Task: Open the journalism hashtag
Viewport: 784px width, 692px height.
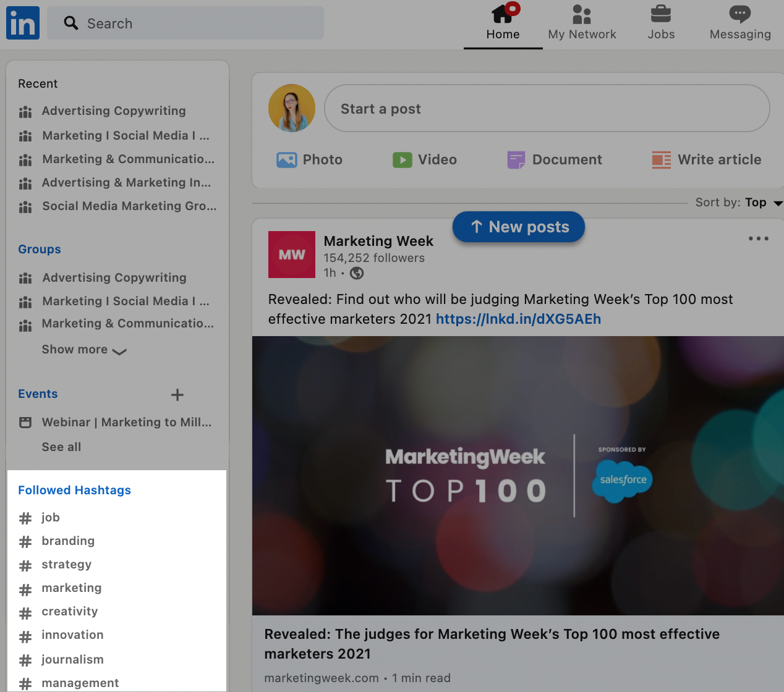Action: click(72, 659)
